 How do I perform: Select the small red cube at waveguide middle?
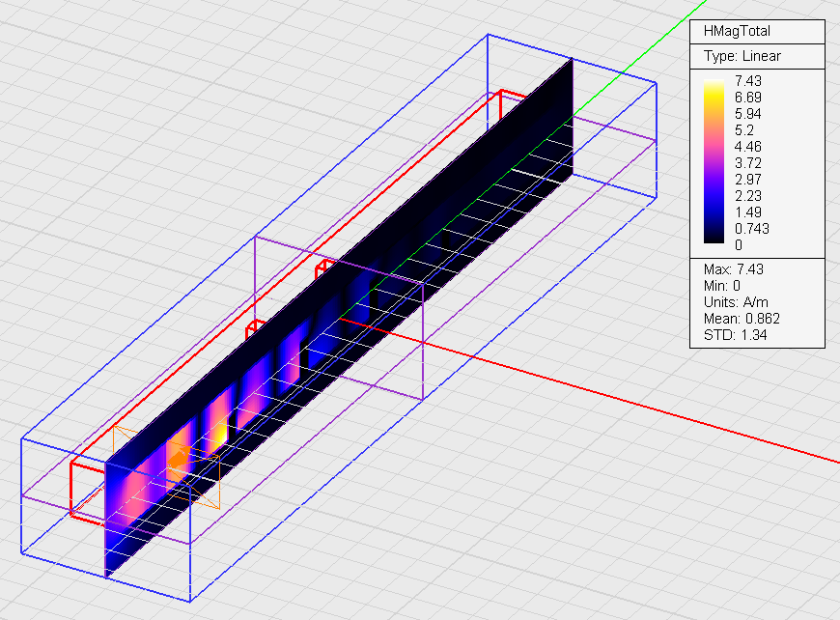[324, 267]
